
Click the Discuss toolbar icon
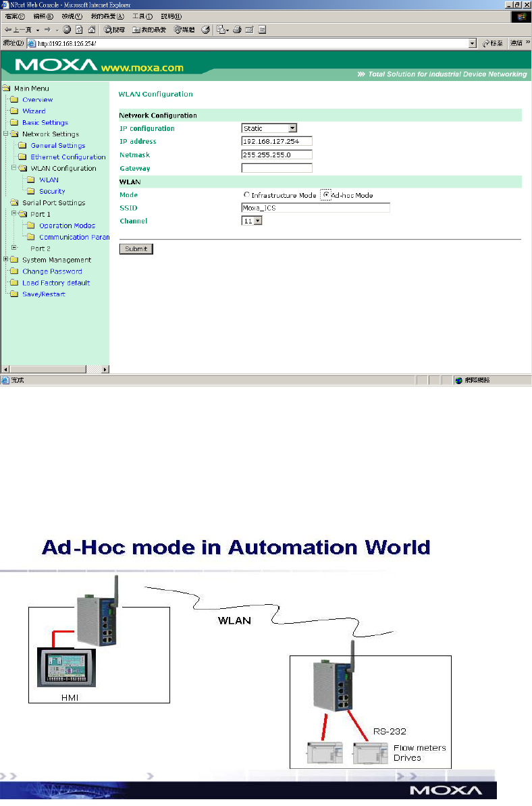262,30
